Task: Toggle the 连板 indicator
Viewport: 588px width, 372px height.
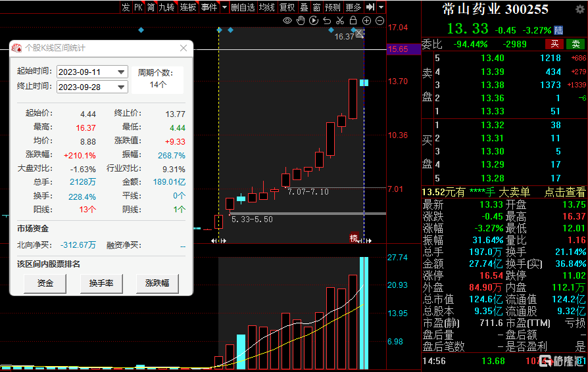Action: 188,7
